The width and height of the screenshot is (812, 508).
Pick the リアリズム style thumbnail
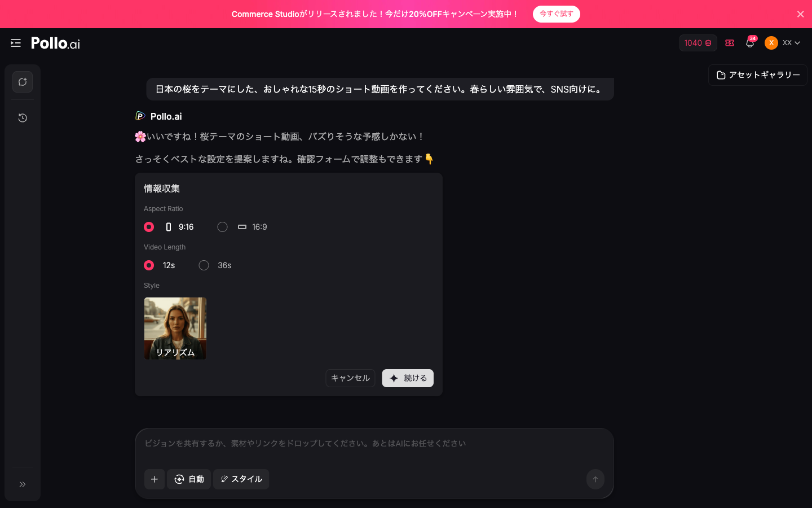pyautogui.click(x=175, y=329)
